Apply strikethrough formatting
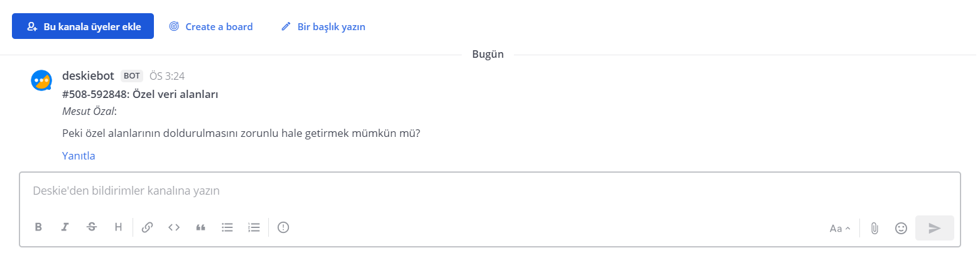The width and height of the screenshot is (980, 260). click(92, 227)
